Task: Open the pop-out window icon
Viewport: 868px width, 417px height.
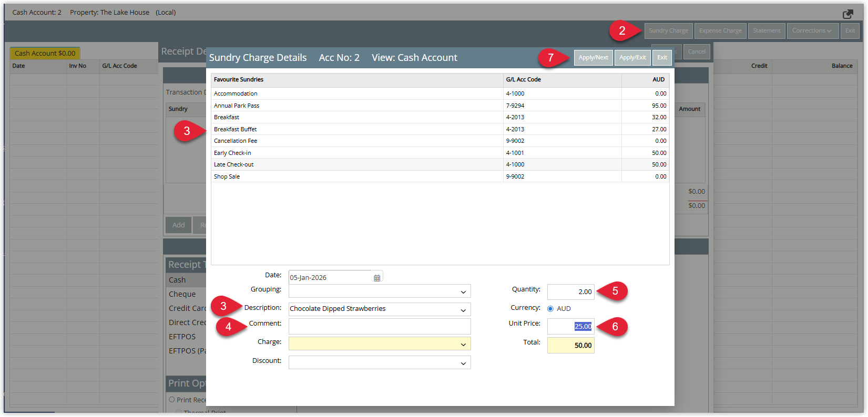Action: pyautogui.click(x=847, y=14)
